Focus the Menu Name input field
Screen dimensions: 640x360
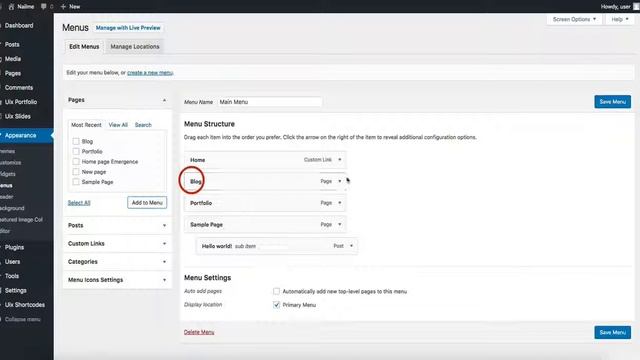pos(269,102)
